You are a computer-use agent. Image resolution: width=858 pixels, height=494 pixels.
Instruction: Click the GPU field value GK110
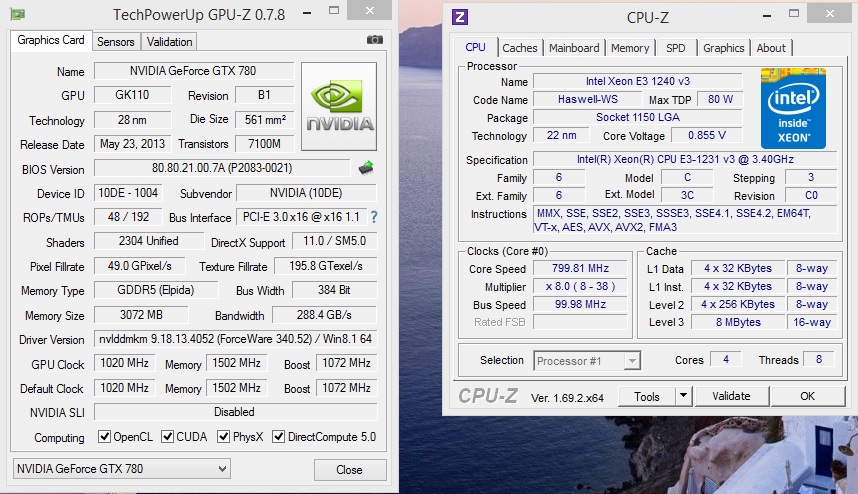click(x=132, y=95)
